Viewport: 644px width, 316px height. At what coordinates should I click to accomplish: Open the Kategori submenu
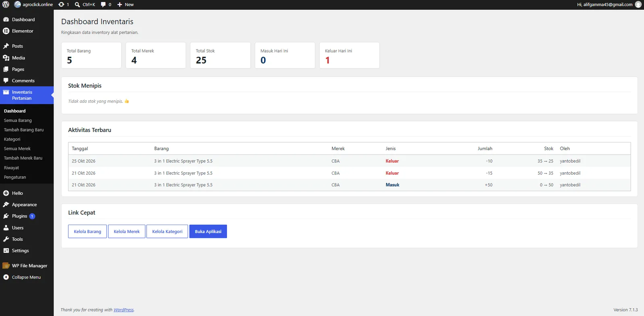(12, 139)
